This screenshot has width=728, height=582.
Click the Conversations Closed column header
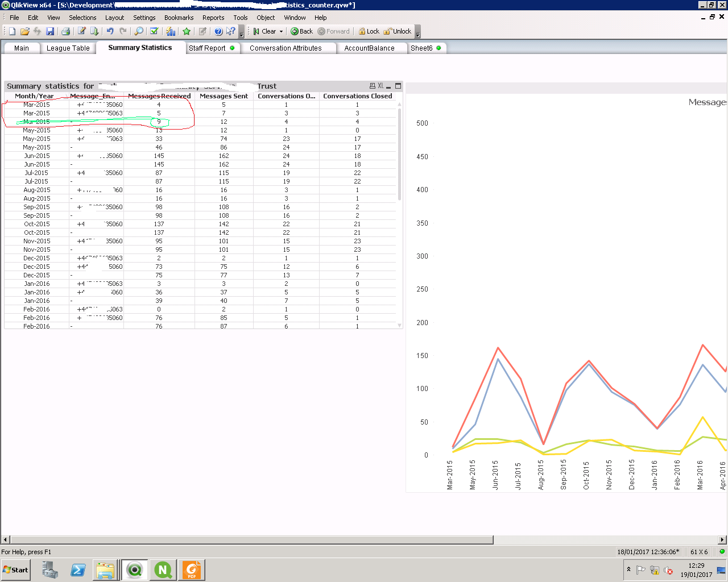coord(358,96)
